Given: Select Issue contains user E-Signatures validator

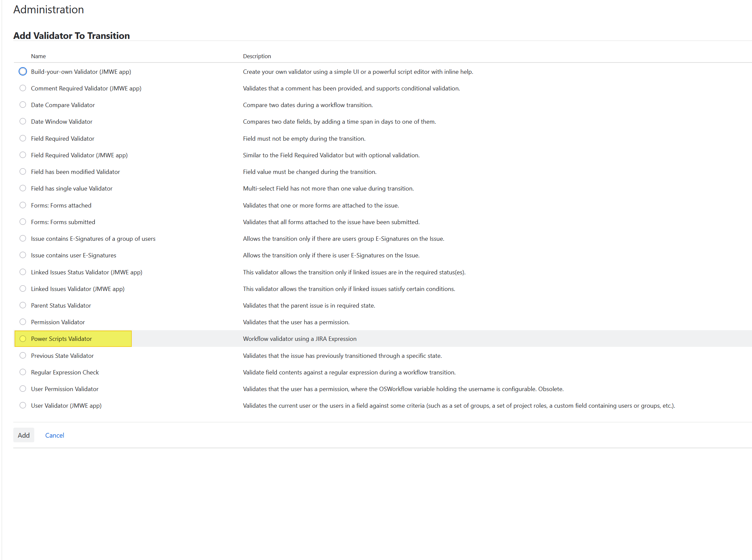Looking at the screenshot, I should tap(23, 255).
